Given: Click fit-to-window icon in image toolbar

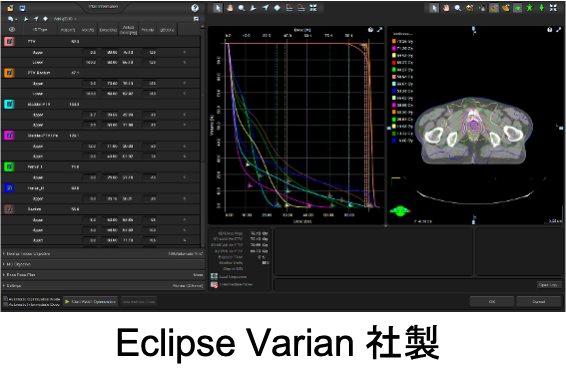Looking at the screenshot, I should tap(553, 8).
